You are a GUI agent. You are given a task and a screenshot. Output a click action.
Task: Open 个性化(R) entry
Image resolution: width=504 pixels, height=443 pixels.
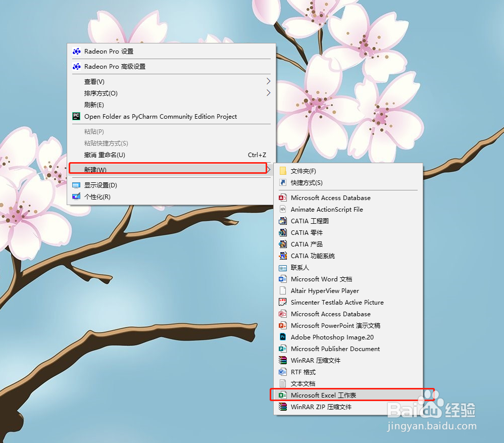171,196
